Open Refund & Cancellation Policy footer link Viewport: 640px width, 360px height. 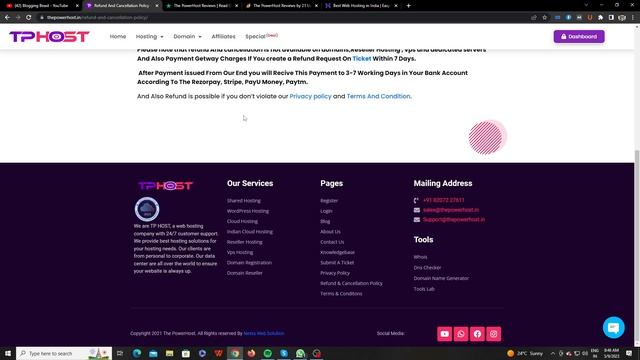[x=351, y=283]
